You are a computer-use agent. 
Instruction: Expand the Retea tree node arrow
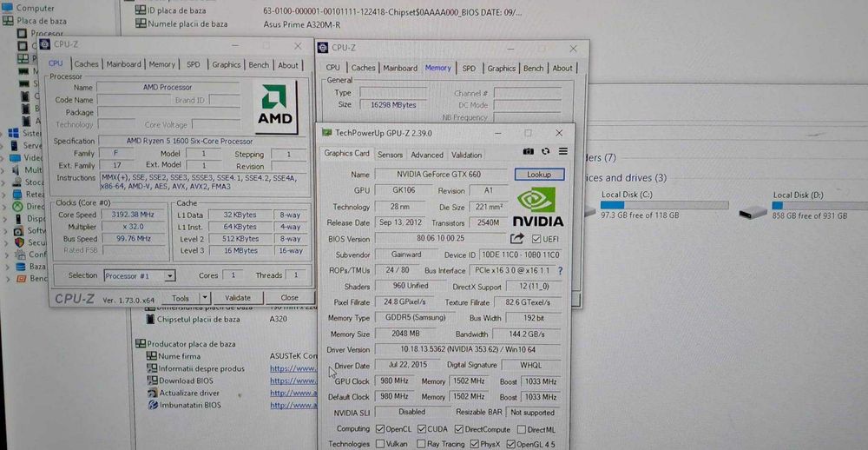coord(5,195)
